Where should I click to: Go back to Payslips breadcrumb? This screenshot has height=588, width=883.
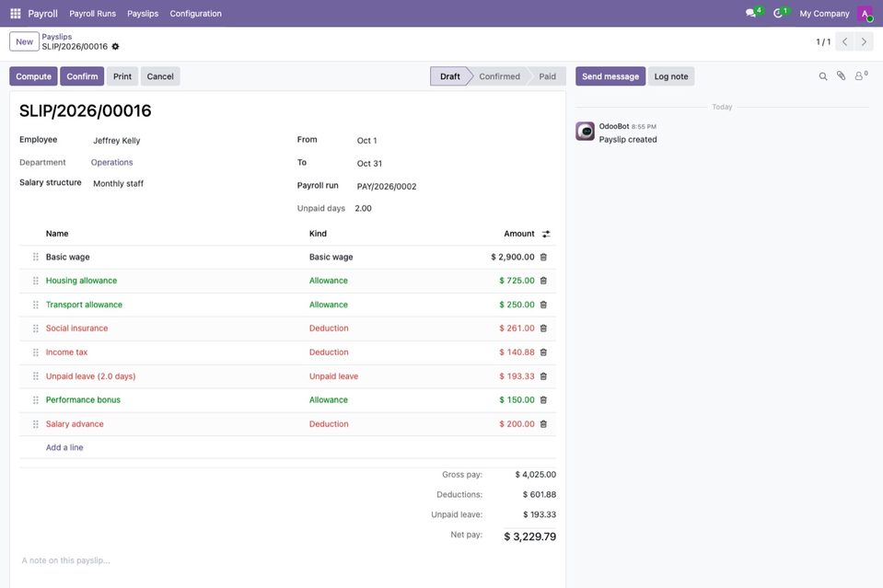[x=57, y=37]
